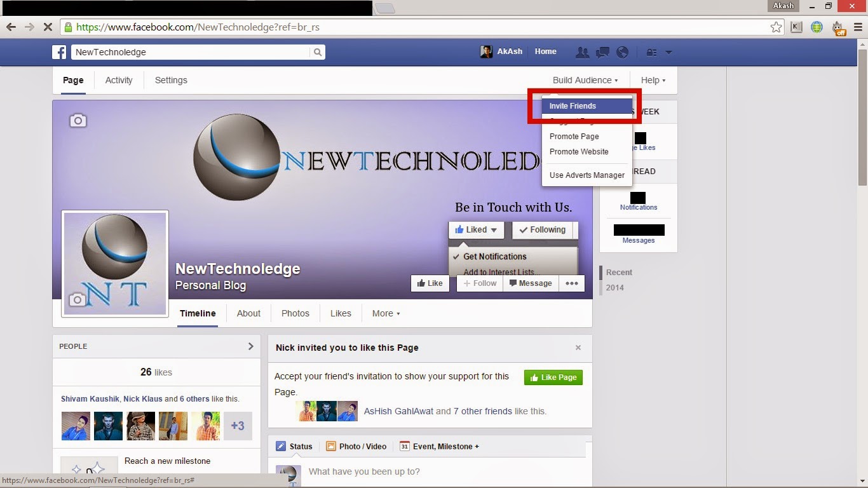The image size is (868, 488).
Task: Open AkAsh profile name link
Action: tap(510, 51)
